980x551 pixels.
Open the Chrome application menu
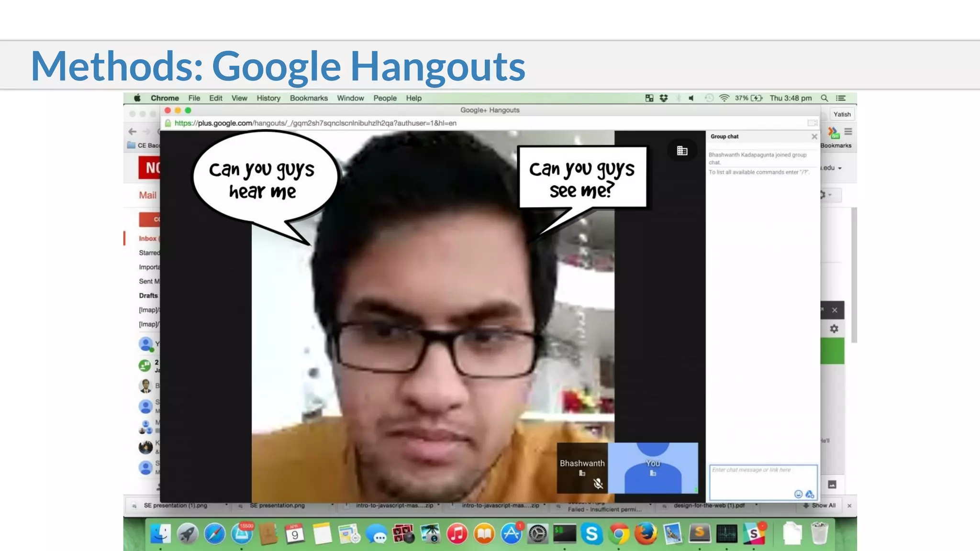[165, 98]
